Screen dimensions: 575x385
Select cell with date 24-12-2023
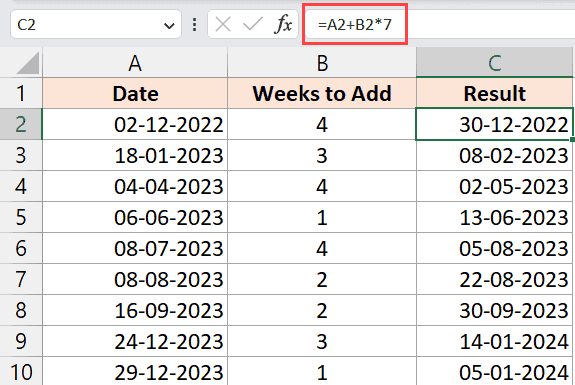pyautogui.click(x=135, y=341)
